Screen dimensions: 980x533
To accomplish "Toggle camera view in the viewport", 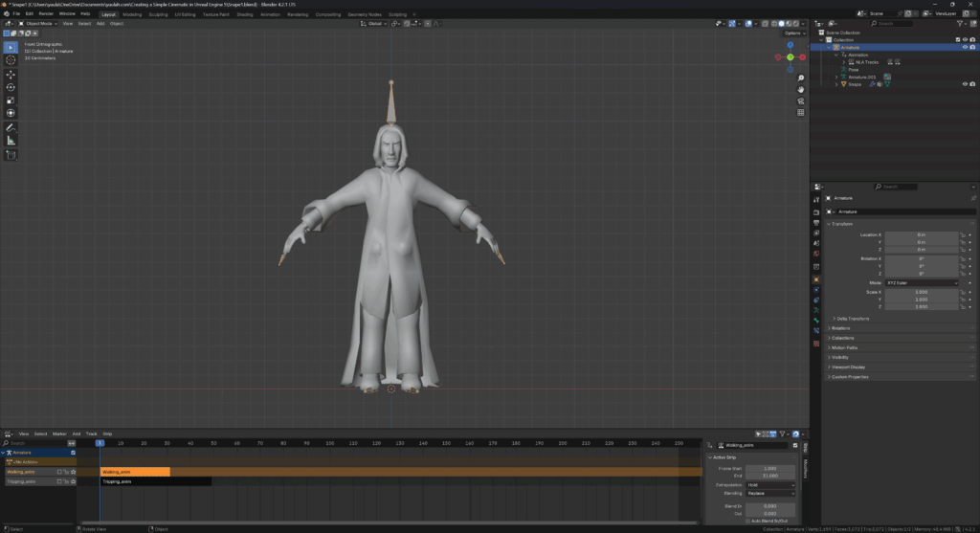I will point(801,100).
